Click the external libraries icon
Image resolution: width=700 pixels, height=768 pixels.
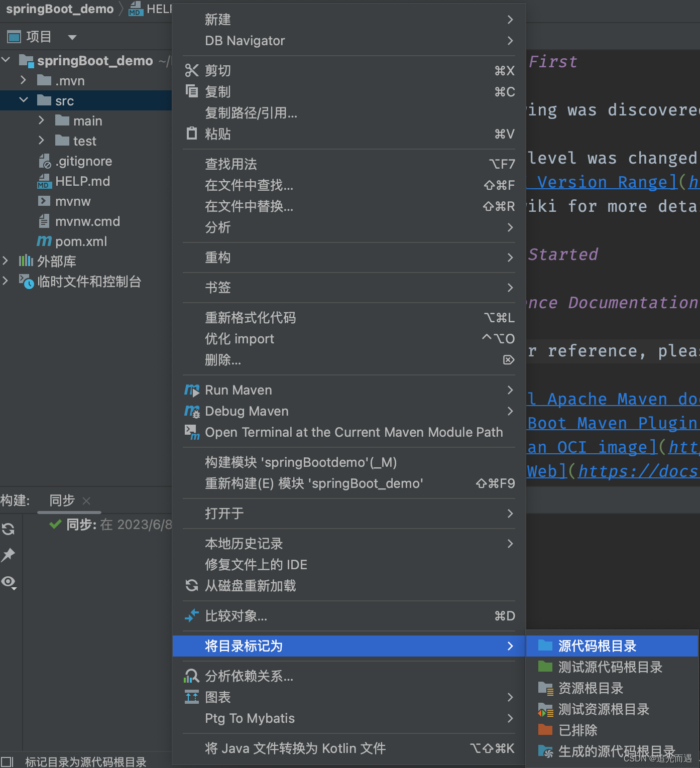tap(26, 261)
